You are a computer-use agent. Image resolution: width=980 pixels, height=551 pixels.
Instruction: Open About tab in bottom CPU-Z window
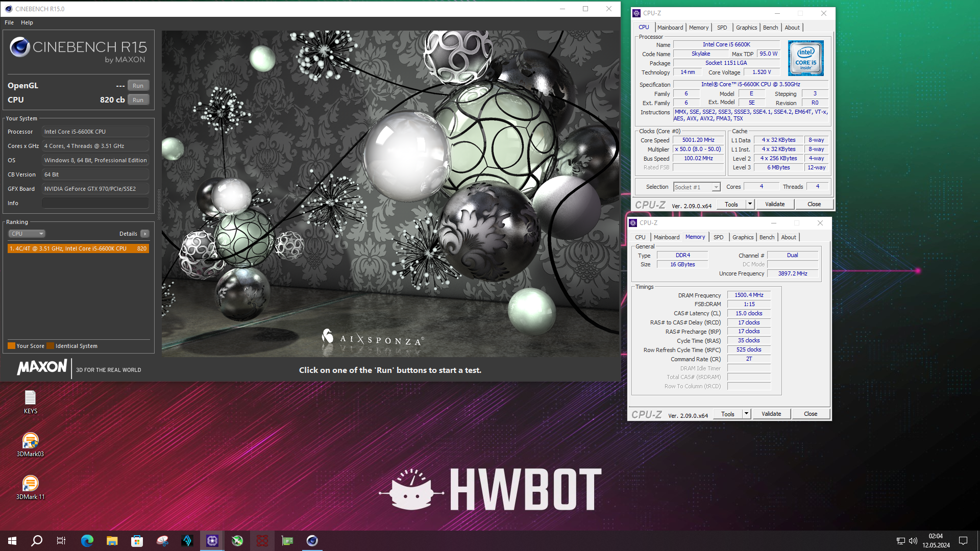click(789, 237)
